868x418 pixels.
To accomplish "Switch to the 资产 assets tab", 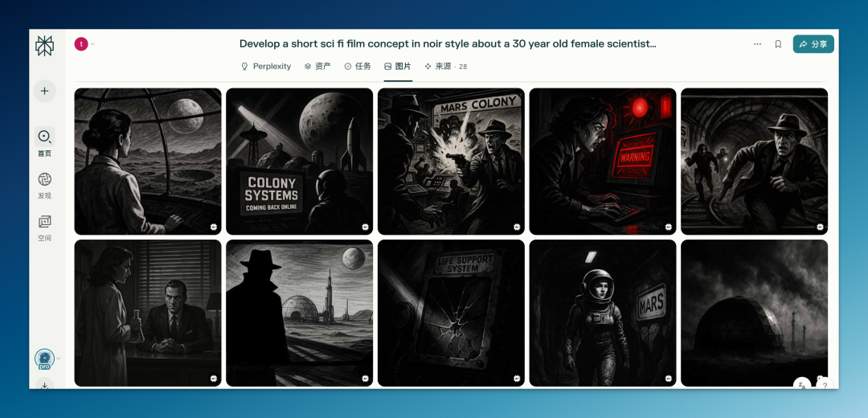I will click(317, 67).
